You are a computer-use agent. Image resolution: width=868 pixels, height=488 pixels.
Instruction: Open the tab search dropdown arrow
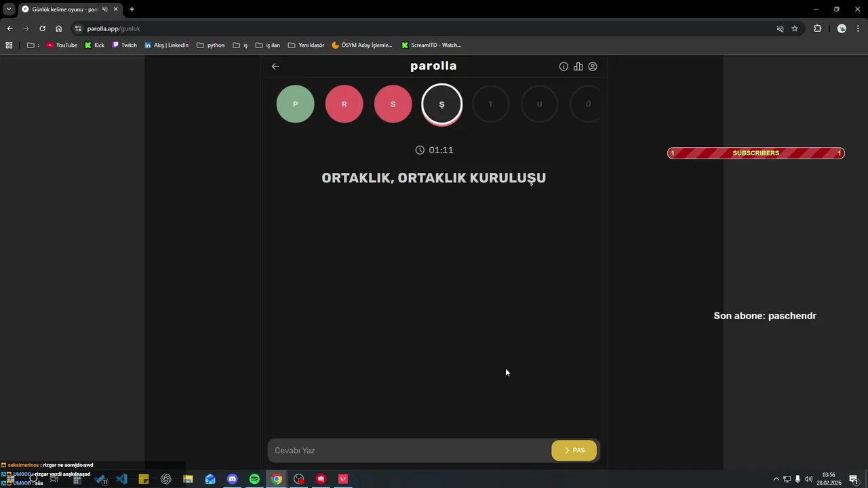9,9
